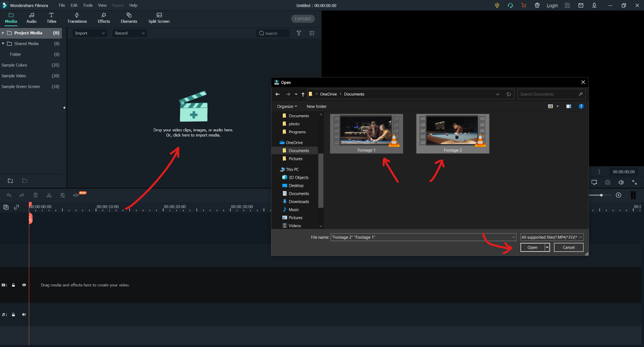Open the Titles tab

[x=52, y=18]
